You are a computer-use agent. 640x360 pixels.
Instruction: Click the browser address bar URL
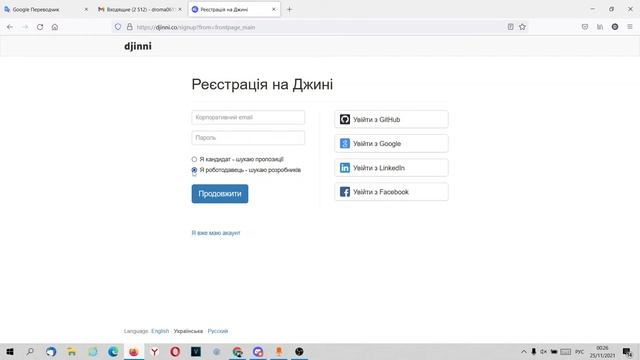(x=196, y=27)
